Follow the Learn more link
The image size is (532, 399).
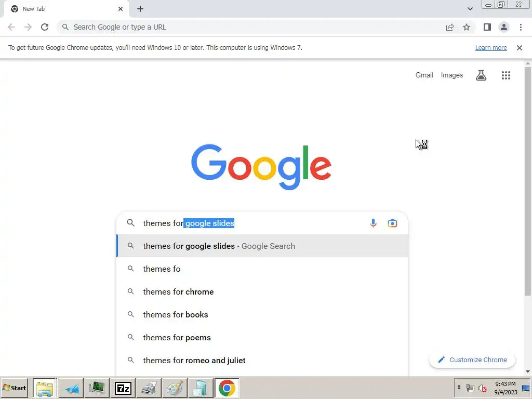point(491,47)
